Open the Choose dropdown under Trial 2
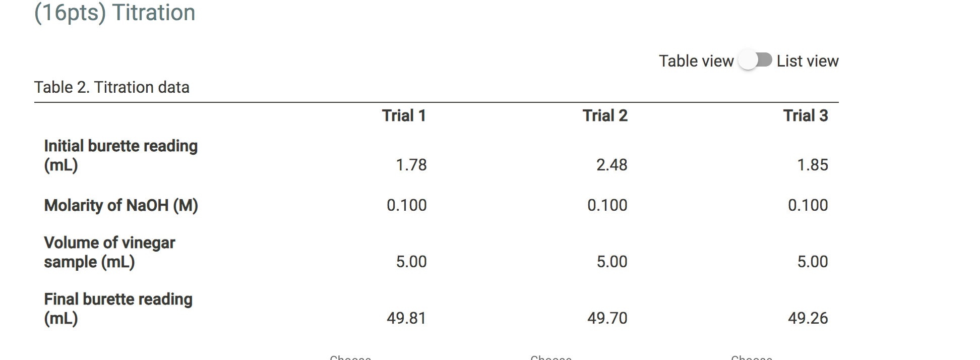980x360 pixels. (551, 357)
